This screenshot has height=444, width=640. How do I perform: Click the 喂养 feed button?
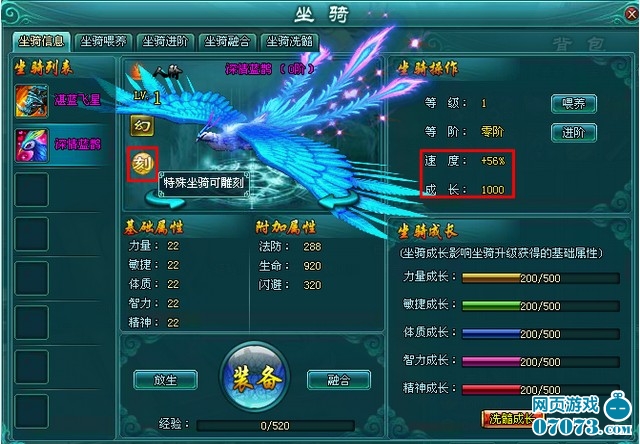click(573, 104)
